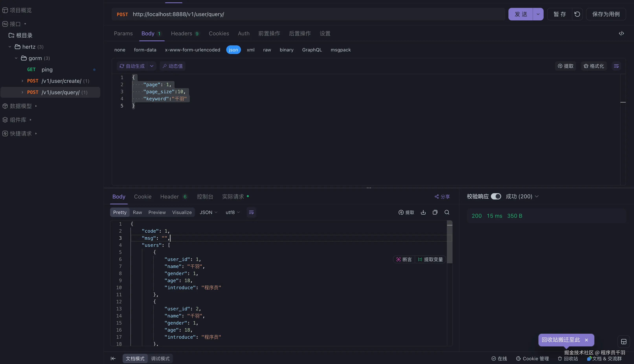Click the reset request refresh icon
Image resolution: width=634 pixels, height=364 pixels.
[577, 14]
